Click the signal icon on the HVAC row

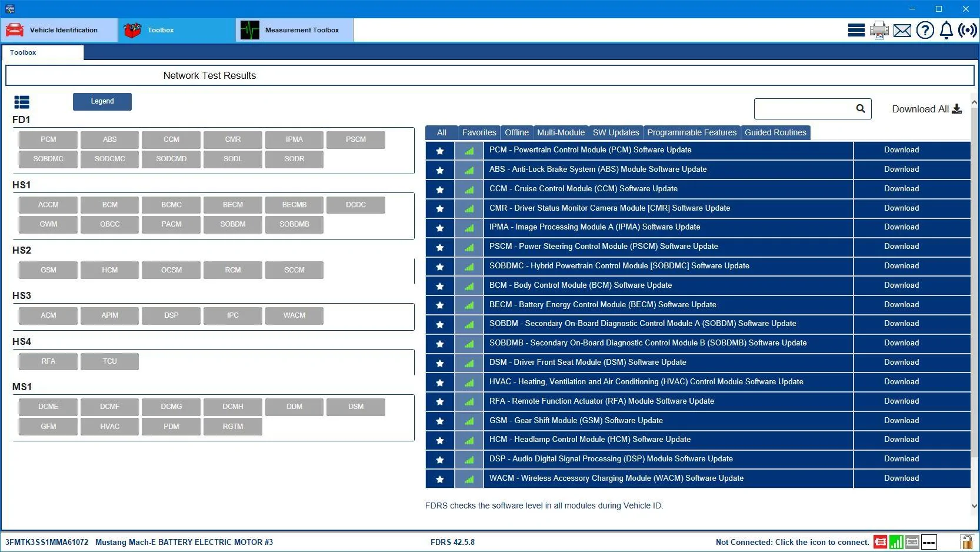[x=469, y=383]
